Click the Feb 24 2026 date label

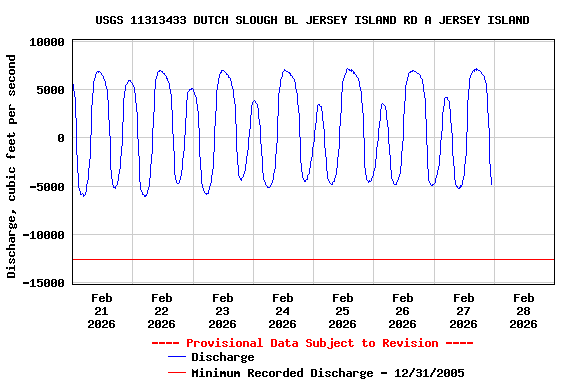(x=282, y=311)
